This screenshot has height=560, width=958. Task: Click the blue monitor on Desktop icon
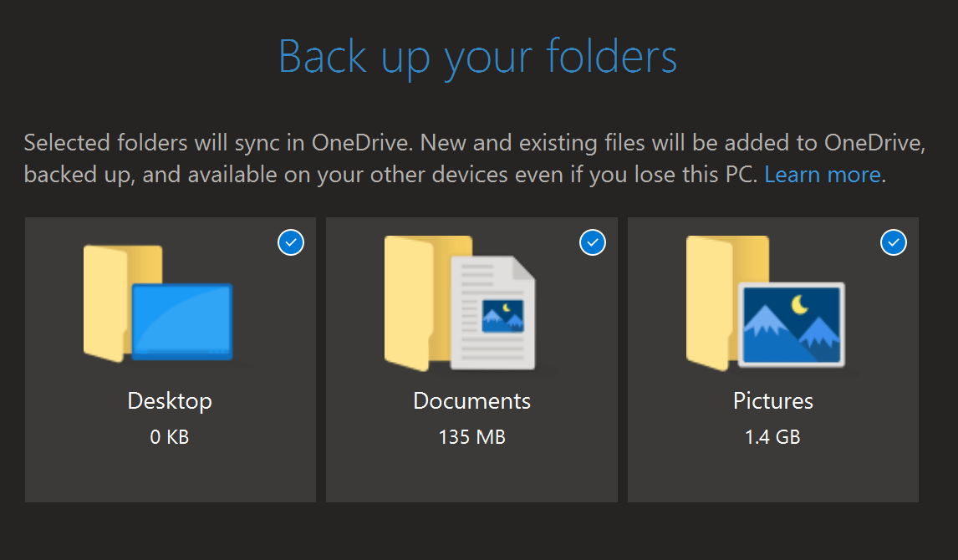(x=181, y=322)
